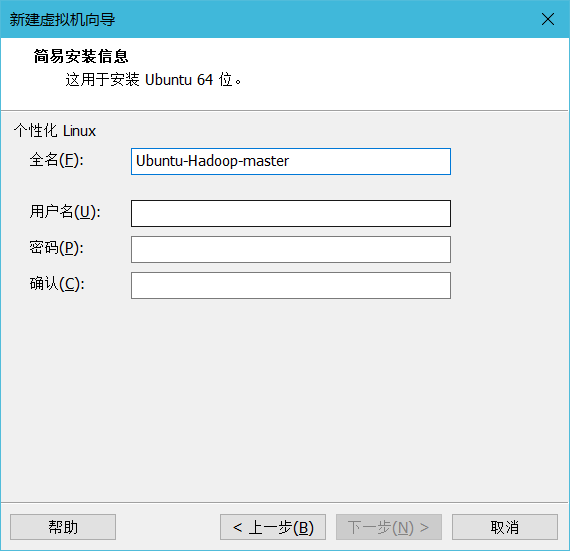Click the 确认(C): label
The height and width of the screenshot is (551, 570).
pos(57,284)
